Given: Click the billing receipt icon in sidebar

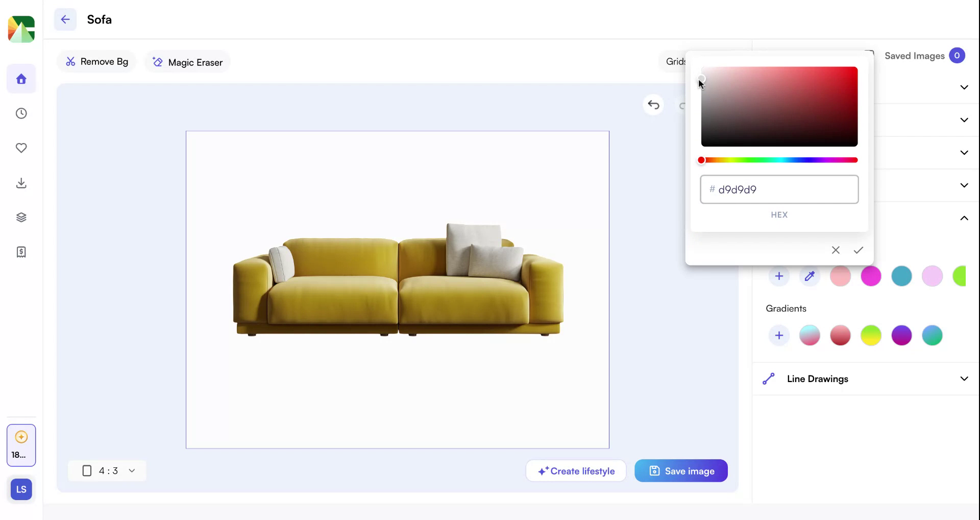Looking at the screenshot, I should click(21, 251).
